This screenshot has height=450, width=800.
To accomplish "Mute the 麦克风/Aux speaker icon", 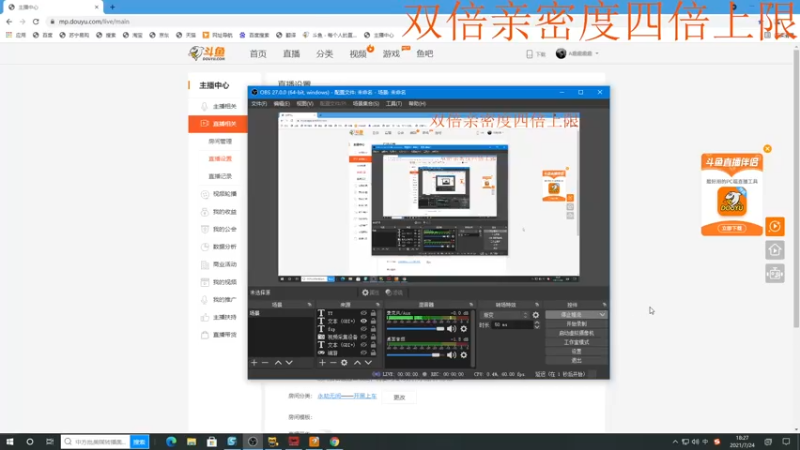I will point(452,329).
